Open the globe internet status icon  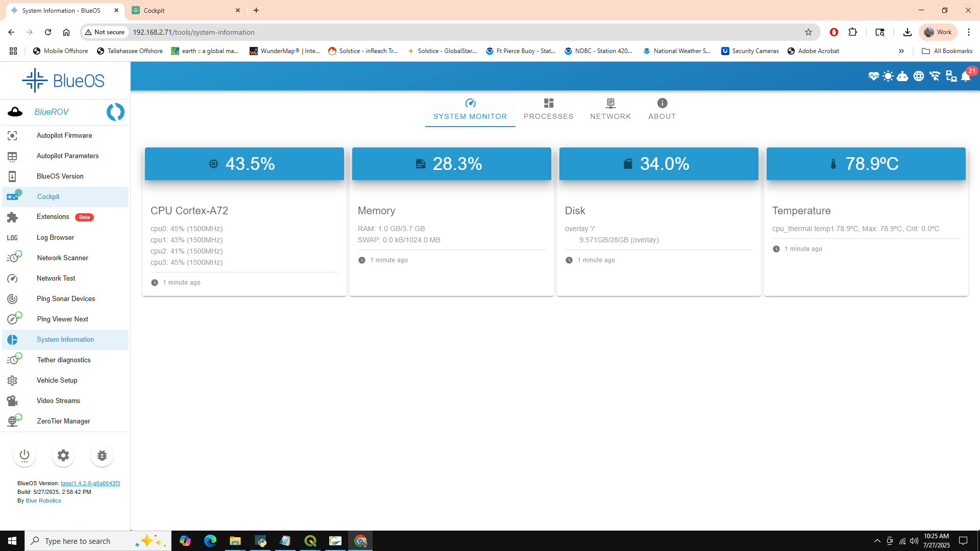point(919,77)
